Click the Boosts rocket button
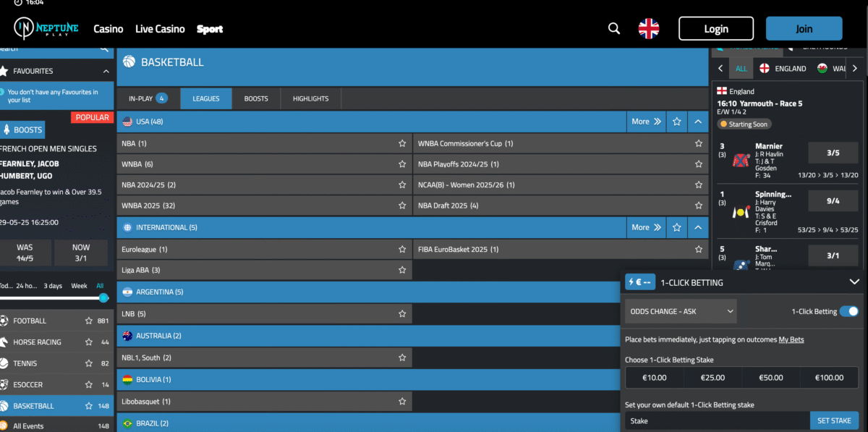This screenshot has height=432, width=868. click(22, 130)
